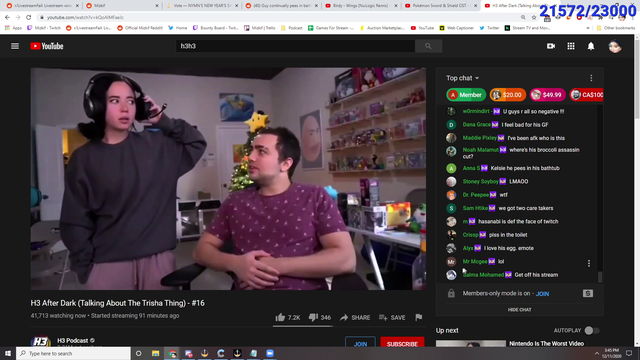Expand the Top chat dropdown
This screenshot has width=640, height=360.
click(x=462, y=78)
